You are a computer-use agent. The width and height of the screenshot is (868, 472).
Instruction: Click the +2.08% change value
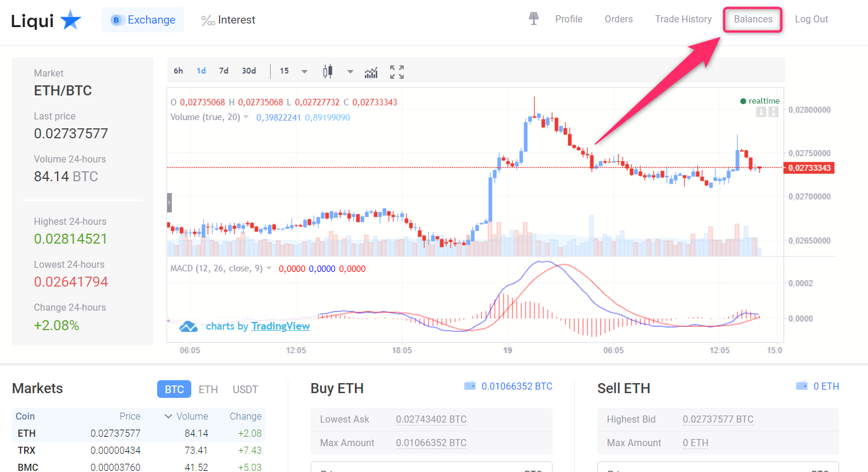click(56, 325)
